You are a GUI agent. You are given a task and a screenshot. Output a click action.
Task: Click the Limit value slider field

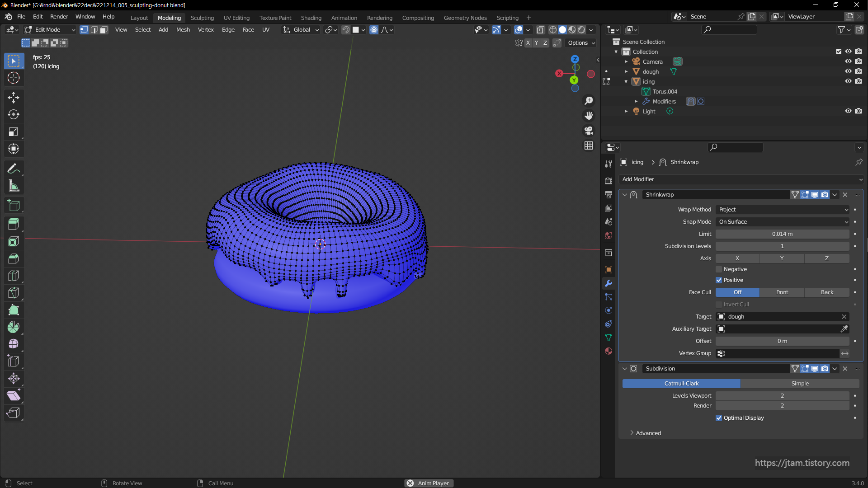(x=782, y=234)
